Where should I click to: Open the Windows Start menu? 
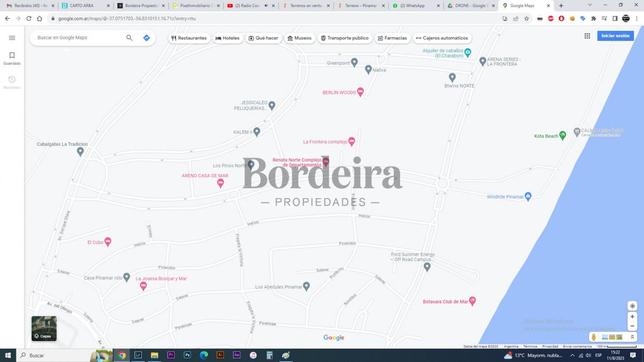point(8,355)
